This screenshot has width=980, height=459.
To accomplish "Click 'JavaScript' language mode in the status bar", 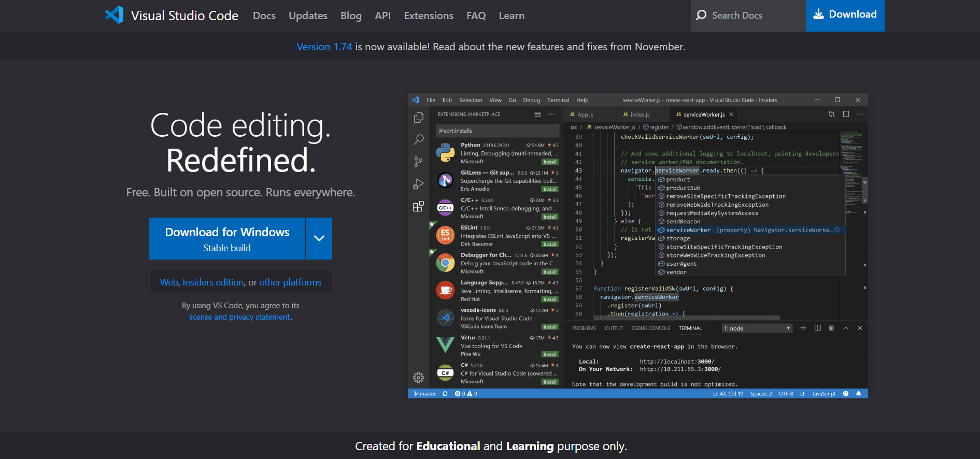I will pyautogui.click(x=823, y=394).
